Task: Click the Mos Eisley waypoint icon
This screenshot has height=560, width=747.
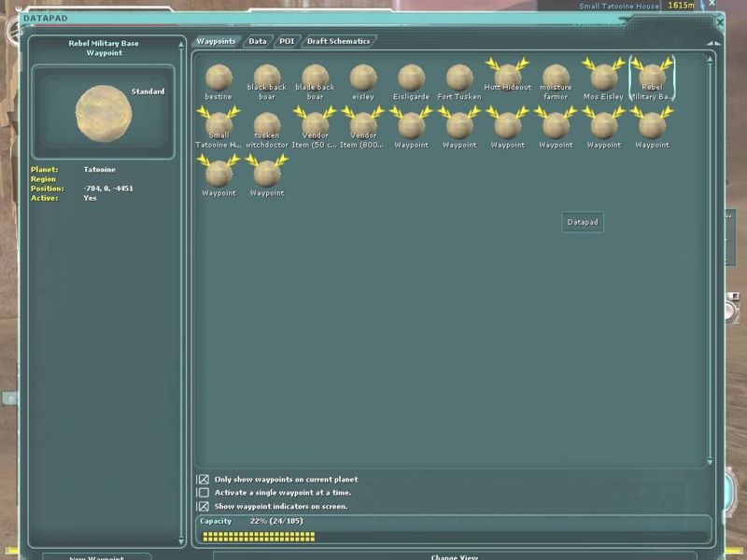Action: [603, 77]
